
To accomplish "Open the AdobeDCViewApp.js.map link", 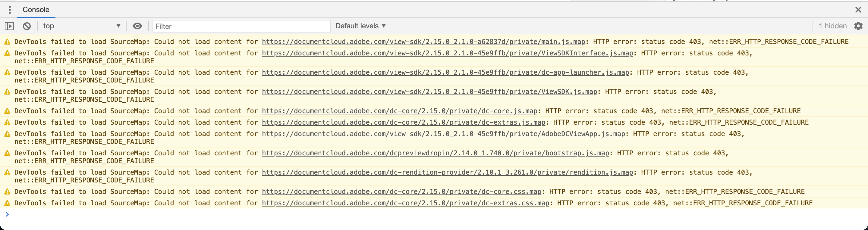I will [x=443, y=134].
